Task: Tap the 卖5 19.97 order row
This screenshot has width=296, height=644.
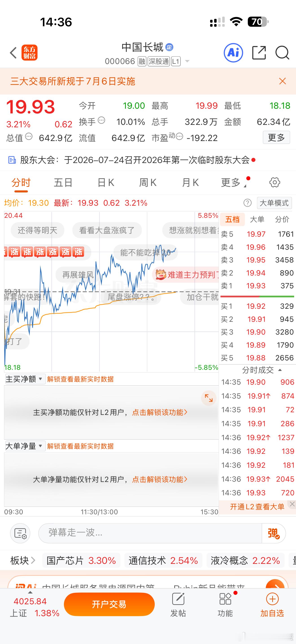Action: click(x=257, y=234)
